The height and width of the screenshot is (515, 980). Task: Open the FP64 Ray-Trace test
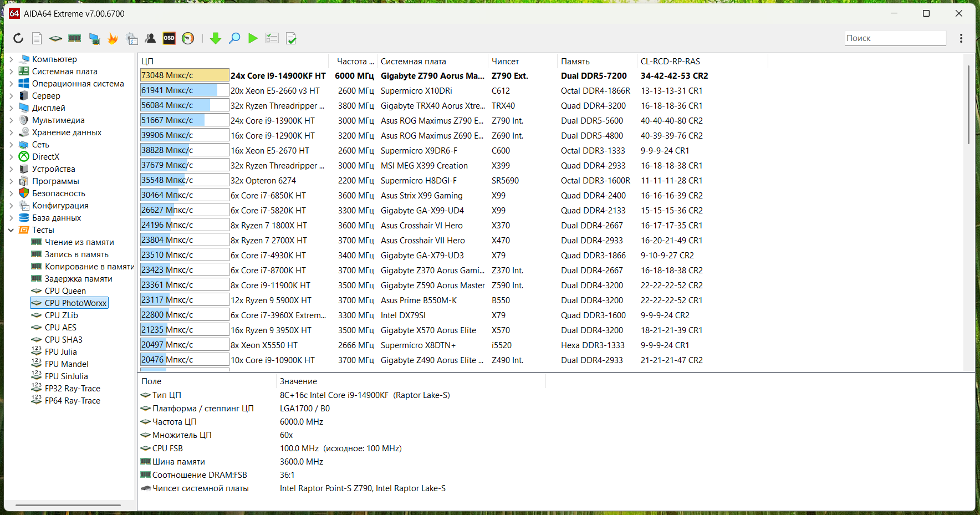point(72,401)
